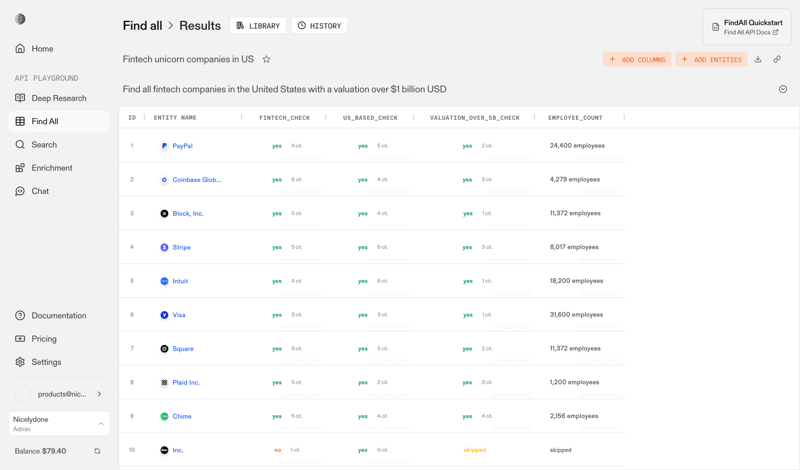Expand the query description chevron
The width and height of the screenshot is (800, 470).
(783, 89)
